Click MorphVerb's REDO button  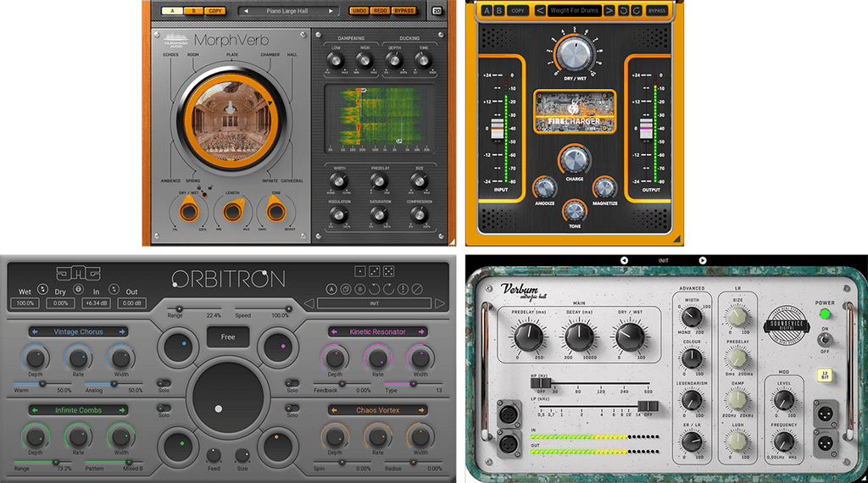[381, 10]
